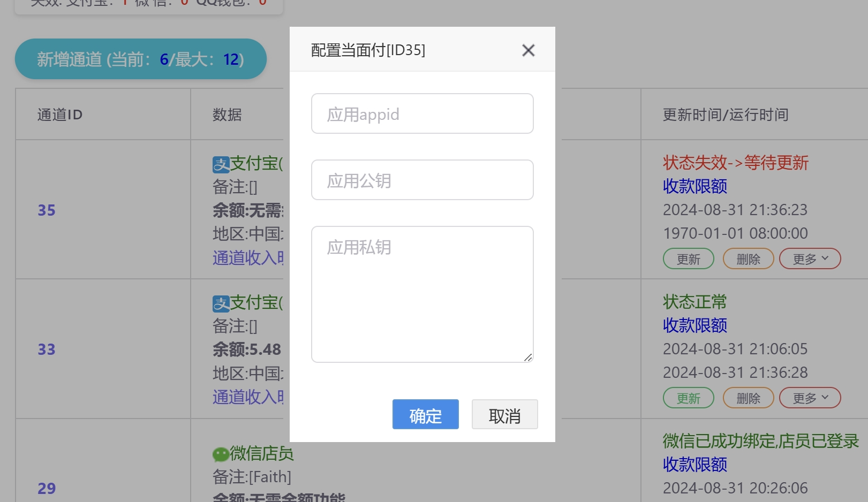Click the 取消 cancel button

point(504,414)
